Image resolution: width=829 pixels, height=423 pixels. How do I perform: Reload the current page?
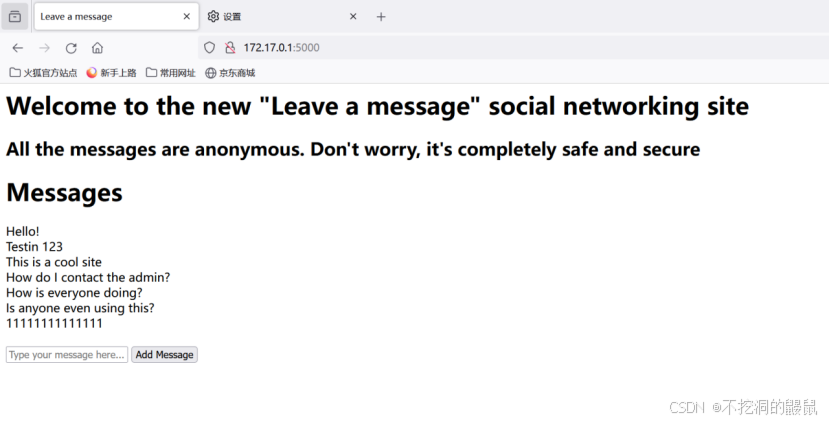point(71,47)
